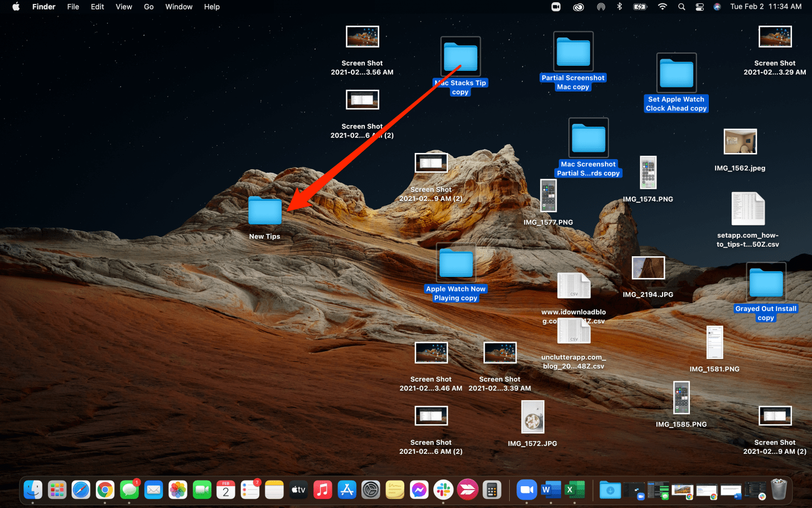Image resolution: width=812 pixels, height=508 pixels.
Task: Select IMG_1574.PNG file
Action: (648, 172)
